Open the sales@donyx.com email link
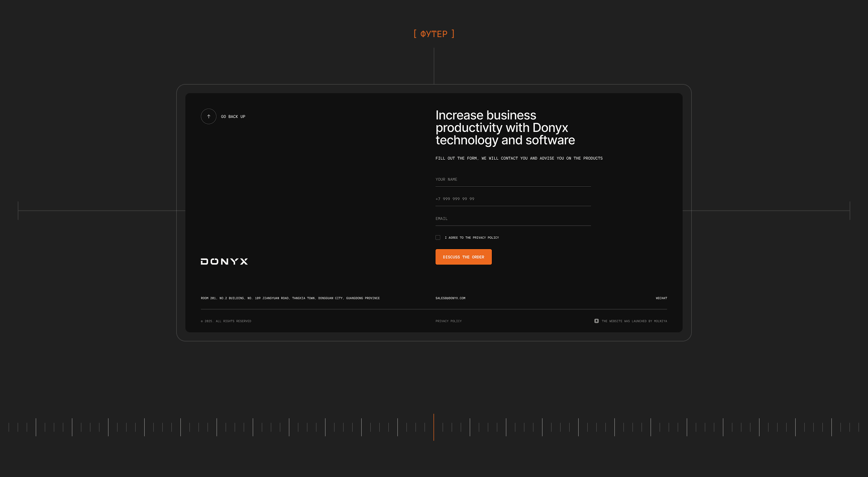Image resolution: width=868 pixels, height=477 pixels. (450, 298)
